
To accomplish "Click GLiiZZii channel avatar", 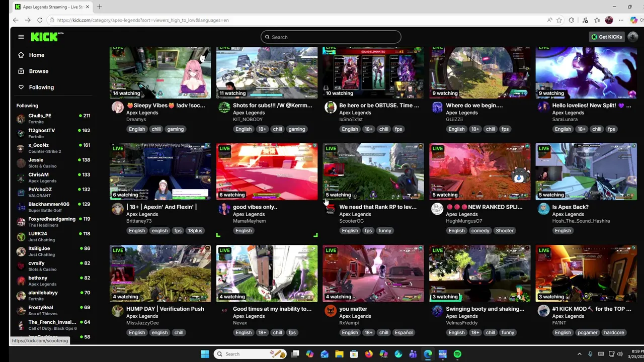I will 437,107.
